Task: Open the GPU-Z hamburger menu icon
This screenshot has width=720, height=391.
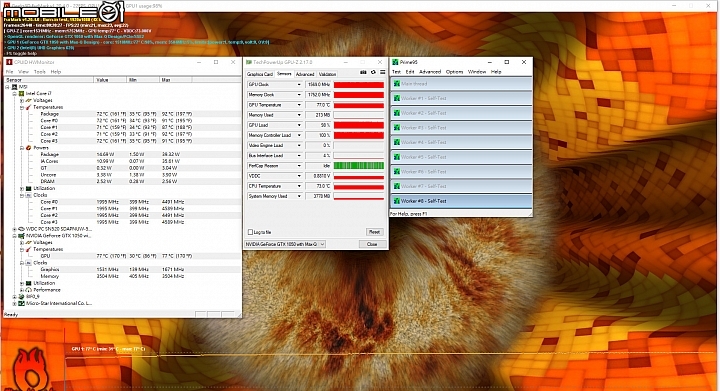Action: pyautogui.click(x=382, y=72)
